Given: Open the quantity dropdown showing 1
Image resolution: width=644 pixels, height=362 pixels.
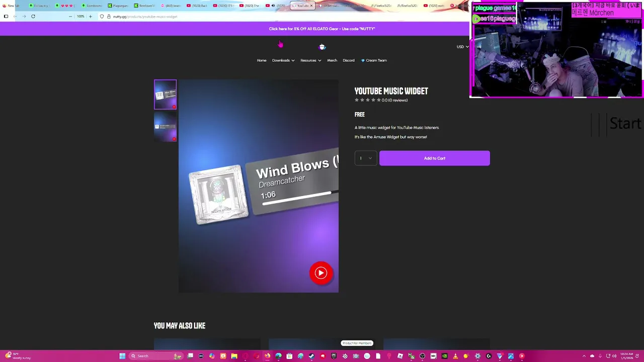Looking at the screenshot, I should [366, 158].
